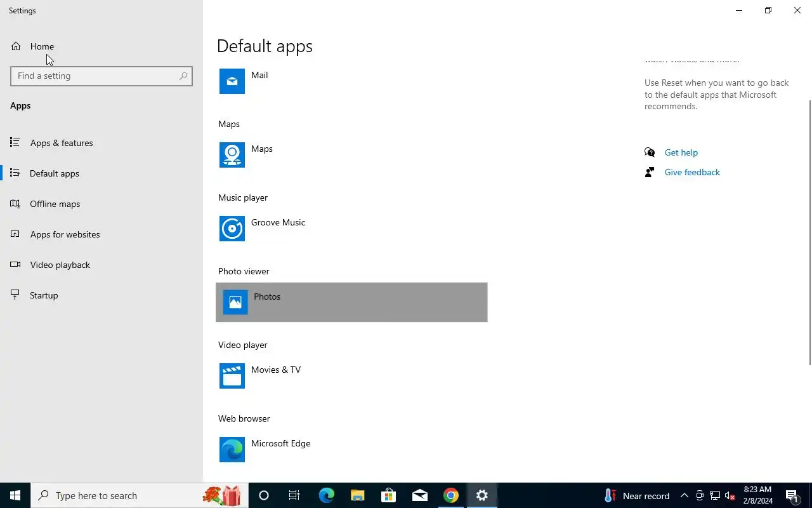The image size is (812, 508).
Task: Click the Give feedback person icon
Action: [650, 172]
